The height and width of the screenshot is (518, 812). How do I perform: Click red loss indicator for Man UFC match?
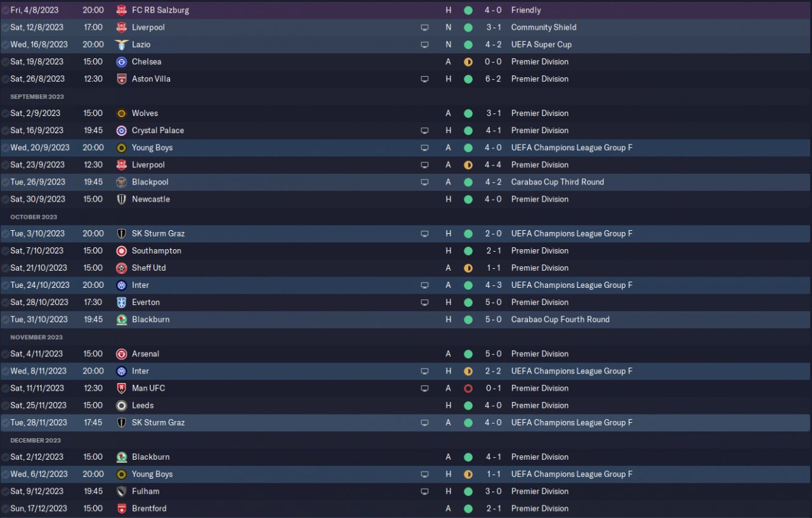[468, 388]
